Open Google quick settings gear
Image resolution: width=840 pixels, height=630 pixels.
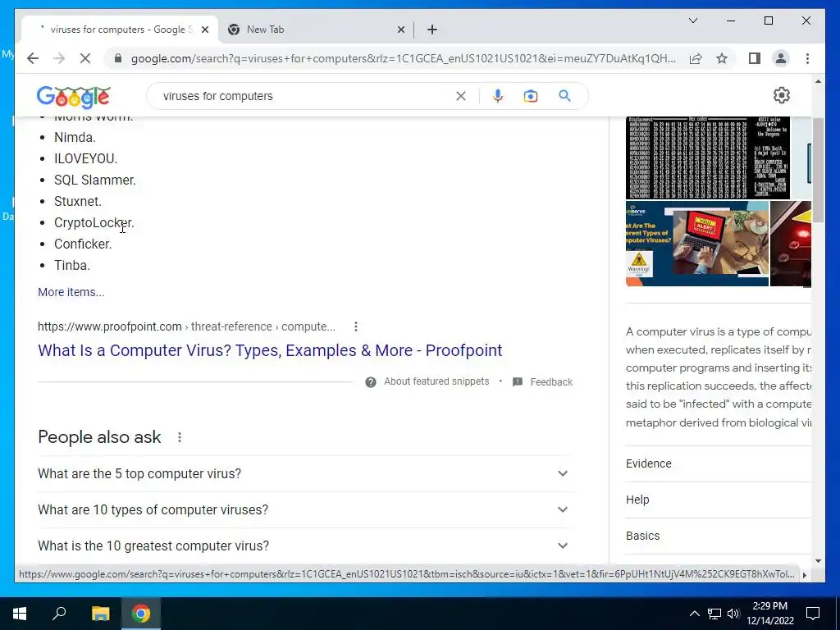pyautogui.click(x=782, y=95)
